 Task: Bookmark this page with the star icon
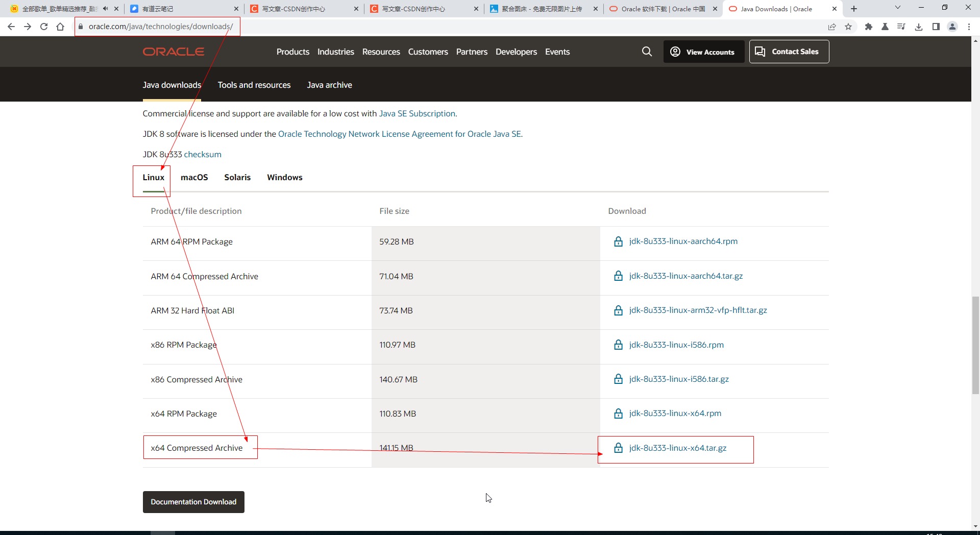tap(848, 27)
